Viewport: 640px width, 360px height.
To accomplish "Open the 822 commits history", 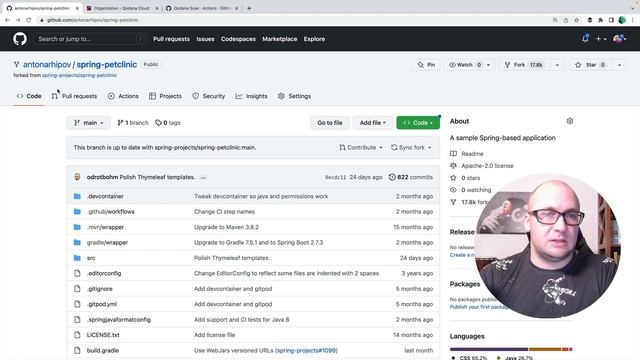I will click(x=411, y=177).
